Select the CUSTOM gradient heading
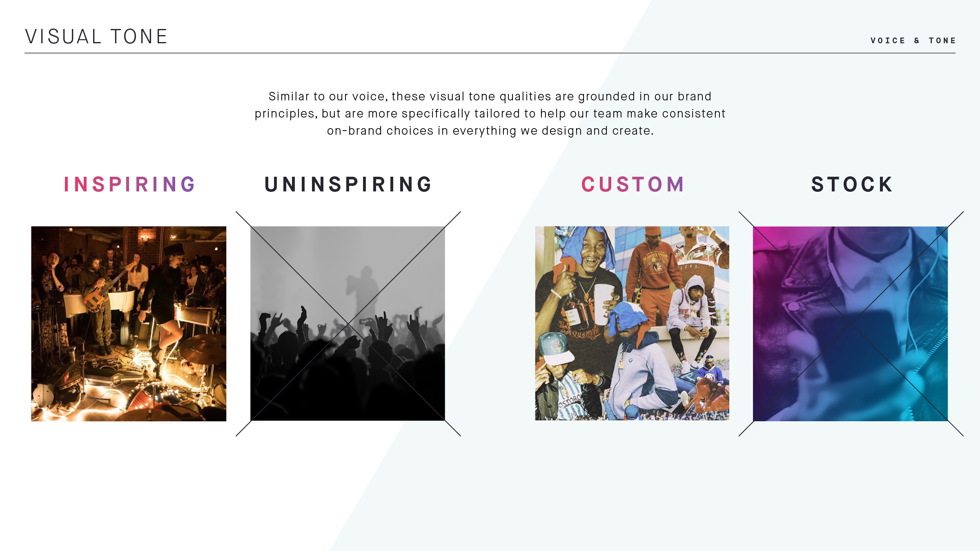The height and width of the screenshot is (551, 980). pyautogui.click(x=633, y=184)
